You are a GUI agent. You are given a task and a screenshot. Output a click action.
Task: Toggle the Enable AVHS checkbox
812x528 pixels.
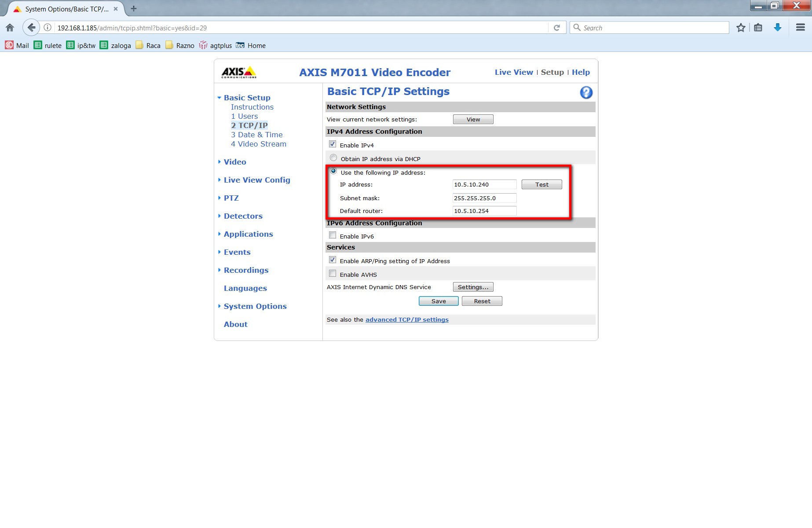pos(333,274)
